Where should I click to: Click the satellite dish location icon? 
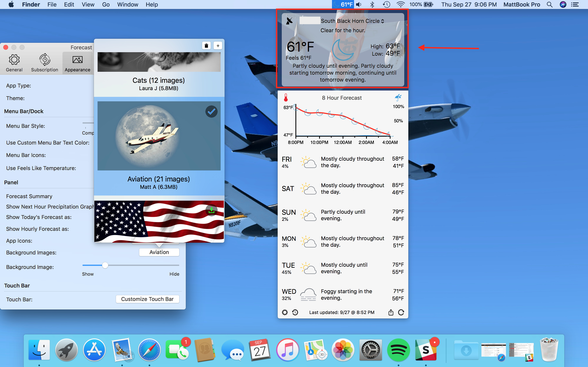click(x=289, y=21)
